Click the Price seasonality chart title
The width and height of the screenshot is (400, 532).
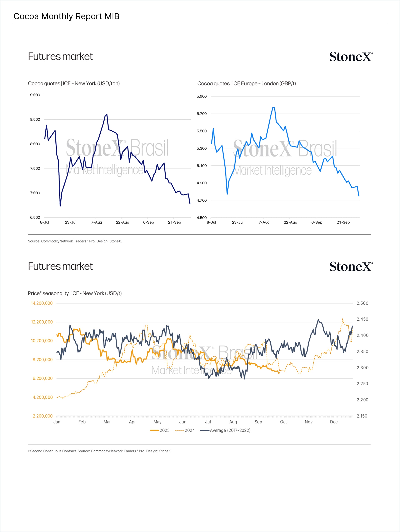75,293
